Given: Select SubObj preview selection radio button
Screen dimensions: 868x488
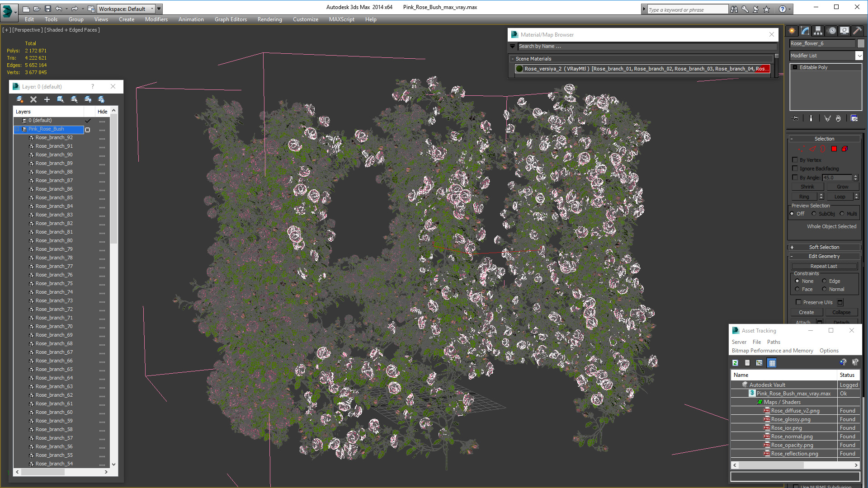Looking at the screenshot, I should coord(814,214).
